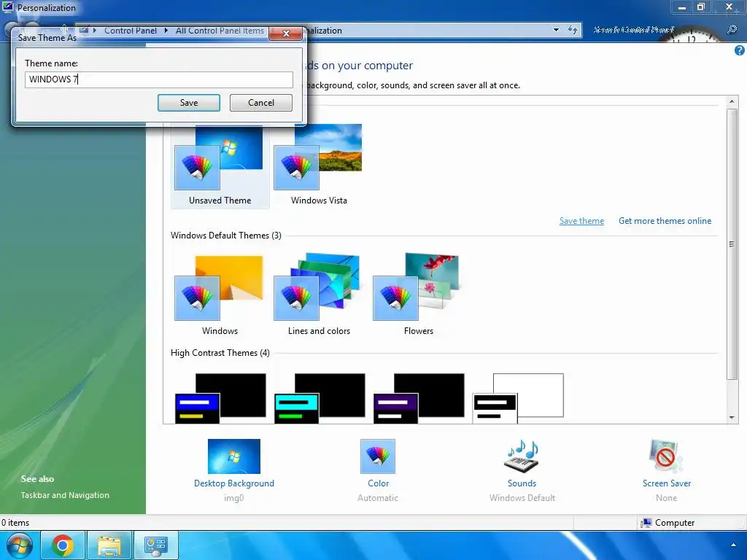Open File Explorer from the taskbar
The width and height of the screenshot is (747, 560).
click(x=109, y=545)
